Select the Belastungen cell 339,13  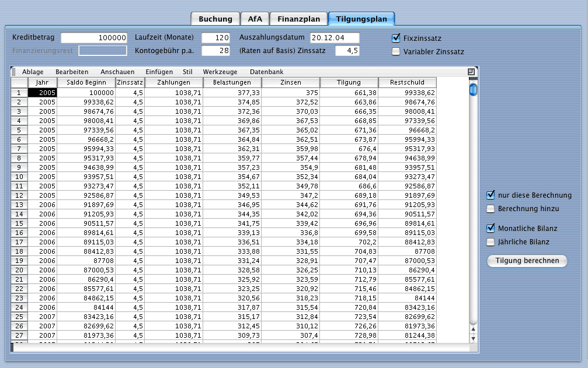click(232, 233)
